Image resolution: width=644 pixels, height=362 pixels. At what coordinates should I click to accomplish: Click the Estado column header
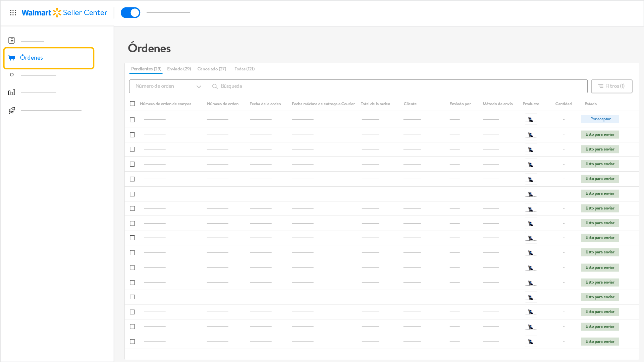point(591,104)
